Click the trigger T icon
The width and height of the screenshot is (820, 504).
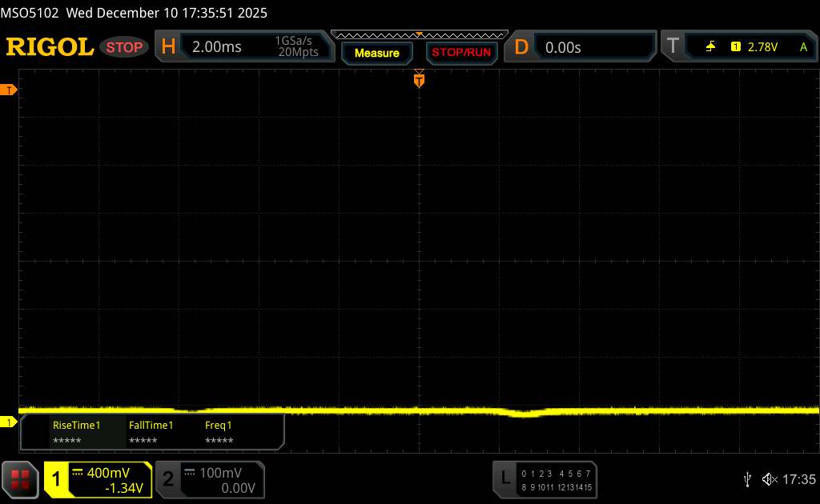(673, 47)
